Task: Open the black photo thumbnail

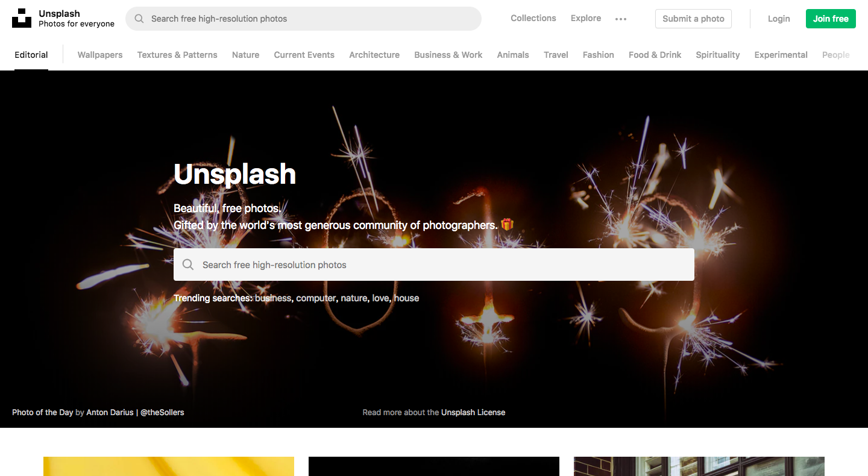Action: (434, 466)
